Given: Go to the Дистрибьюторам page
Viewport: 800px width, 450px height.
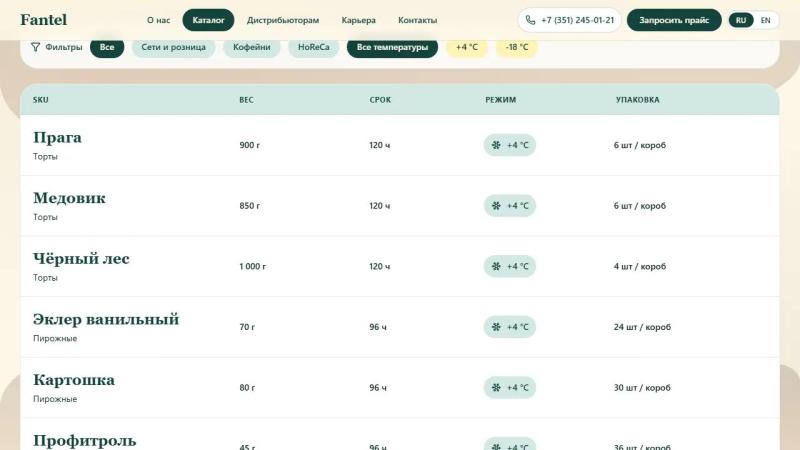Looking at the screenshot, I should coord(283,20).
